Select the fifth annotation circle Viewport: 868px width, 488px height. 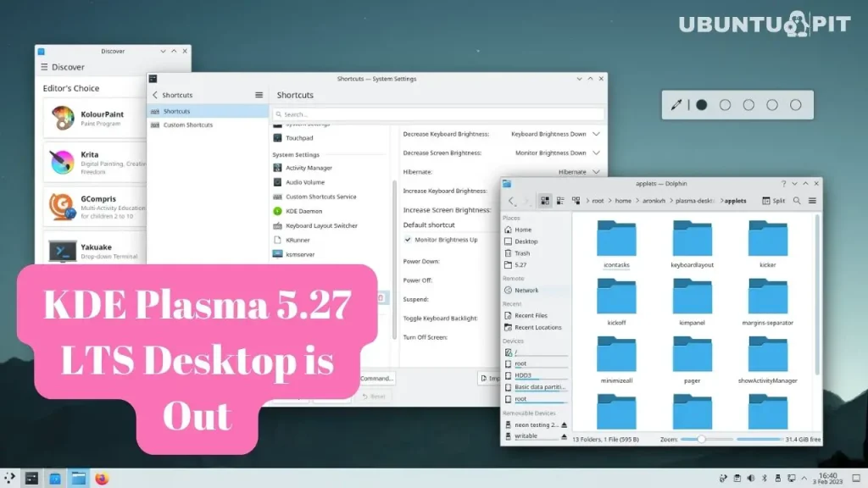point(795,105)
